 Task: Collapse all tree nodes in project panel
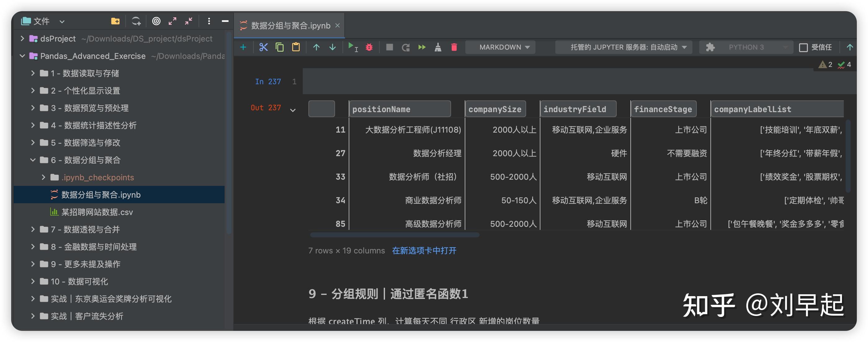pyautogui.click(x=188, y=21)
